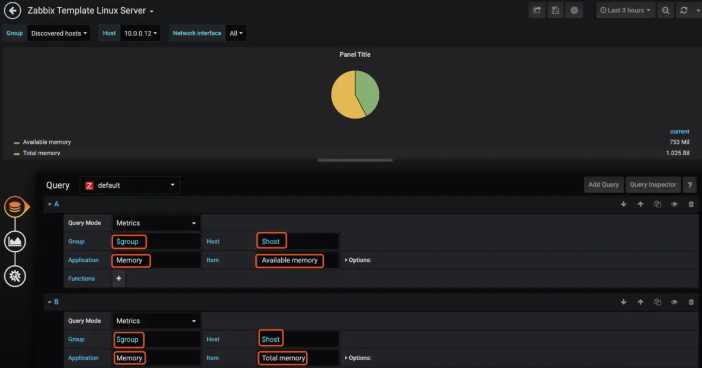Open the Queries tab database icon
The width and height of the screenshot is (702, 368).
(x=15, y=207)
